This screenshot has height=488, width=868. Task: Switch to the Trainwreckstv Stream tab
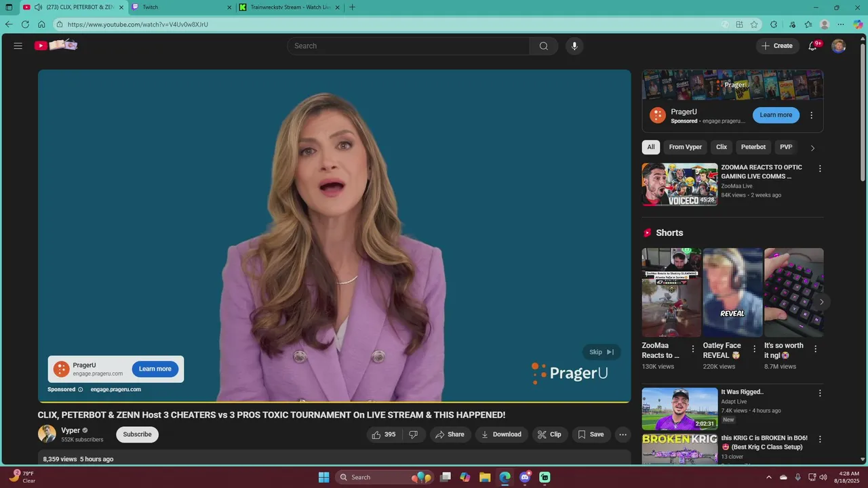coord(291,7)
